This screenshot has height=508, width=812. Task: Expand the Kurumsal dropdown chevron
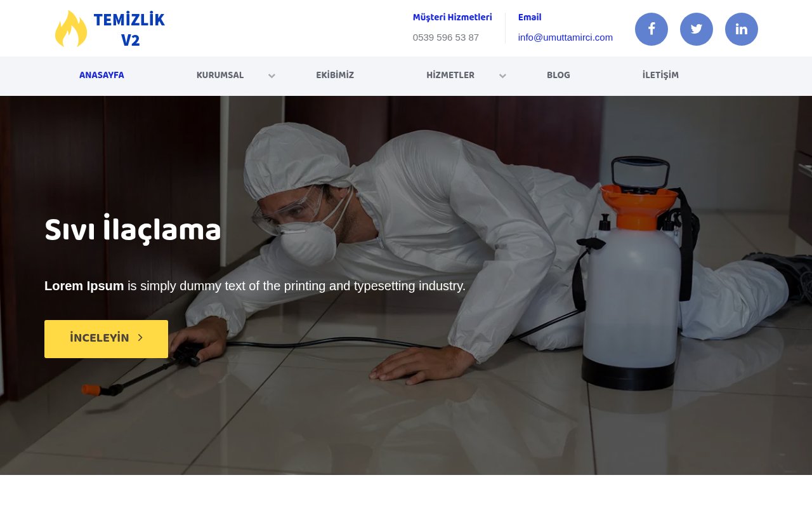point(272,76)
